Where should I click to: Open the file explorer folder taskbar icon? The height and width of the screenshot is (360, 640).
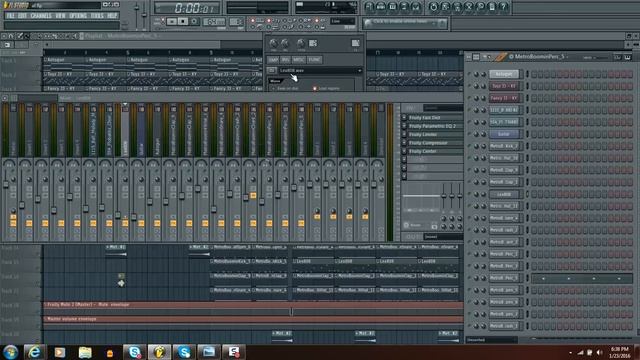[85, 352]
